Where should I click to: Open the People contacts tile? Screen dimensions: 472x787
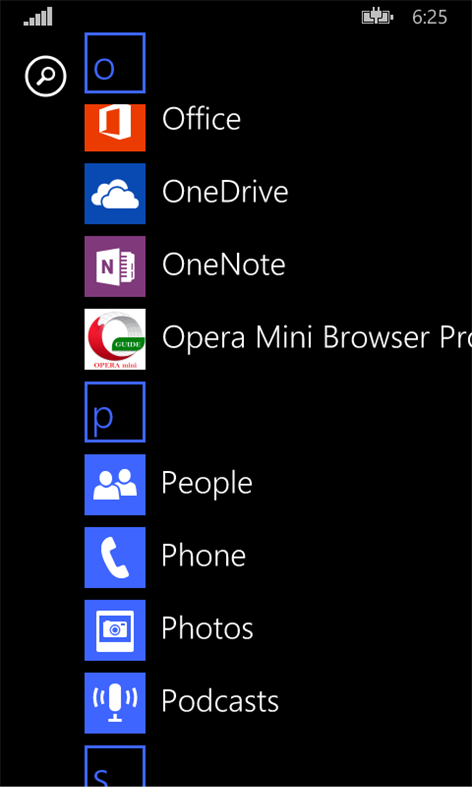click(115, 484)
